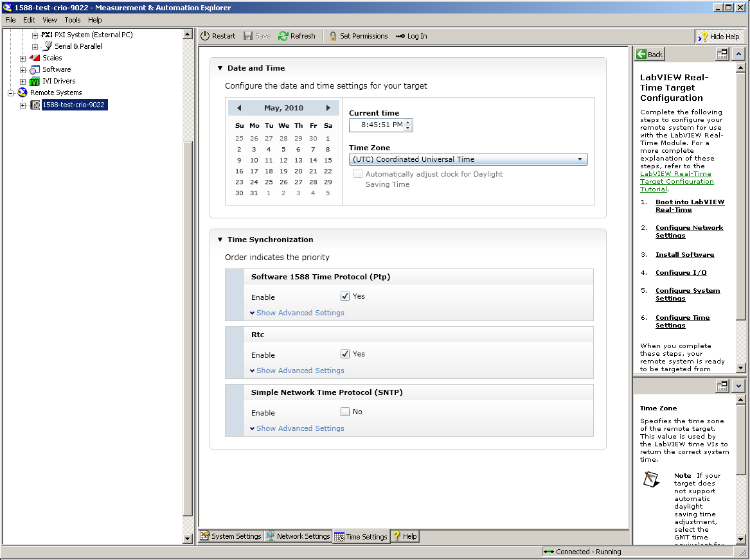Decrease current time with the down spinner
Viewport: 750px width, 560px height.
coord(408,128)
